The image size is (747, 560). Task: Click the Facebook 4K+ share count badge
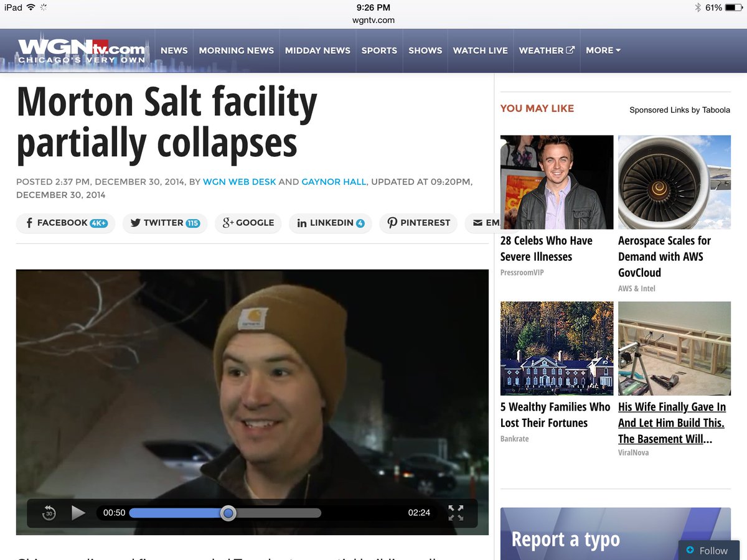[98, 223]
